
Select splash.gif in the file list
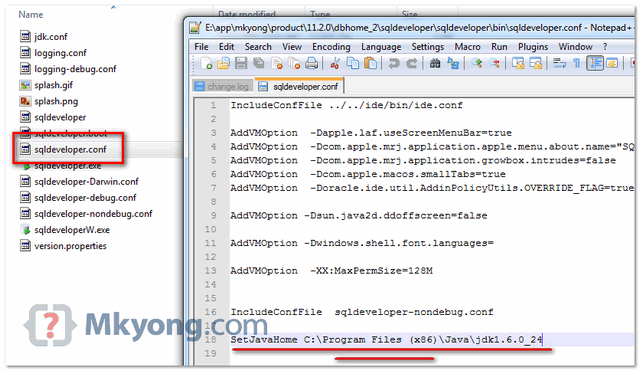pos(53,85)
